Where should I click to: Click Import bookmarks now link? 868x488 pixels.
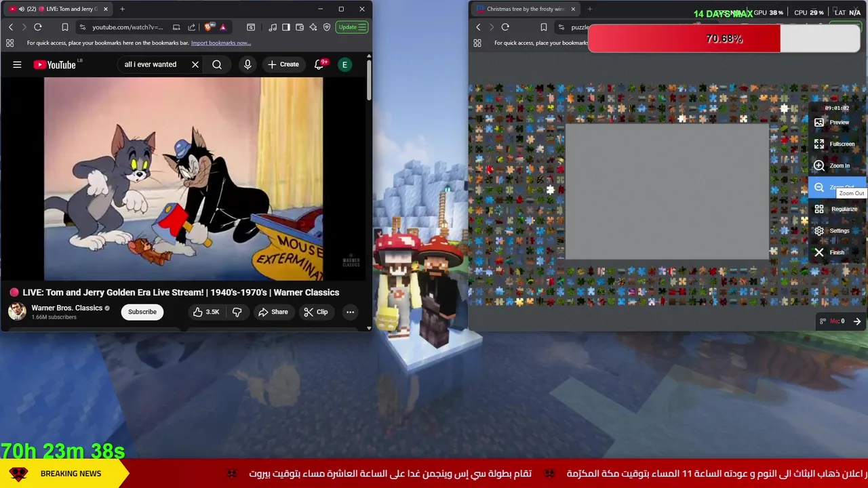coord(220,43)
